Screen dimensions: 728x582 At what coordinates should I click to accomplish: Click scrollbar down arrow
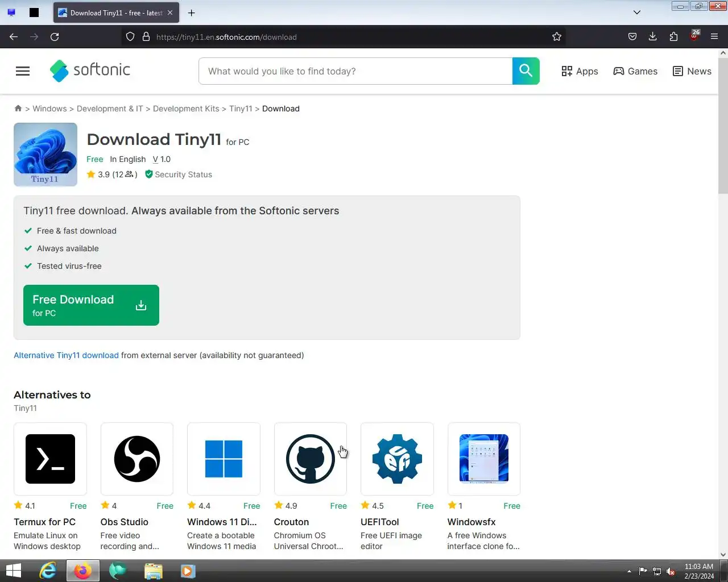723,555
